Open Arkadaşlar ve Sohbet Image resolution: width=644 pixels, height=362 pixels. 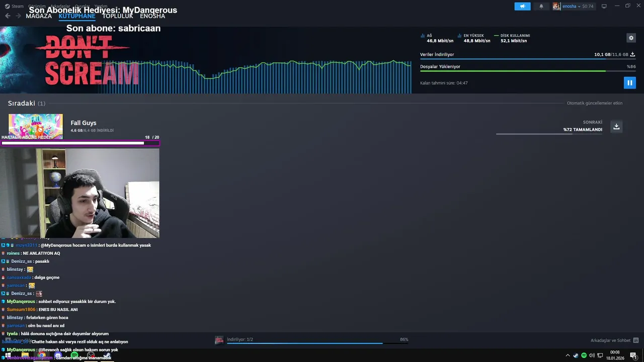(610, 340)
